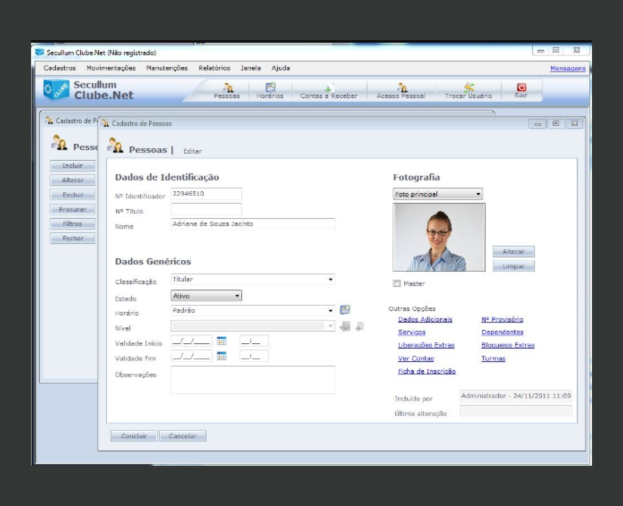Click the person's photo thumbnail
The image size is (623, 506).
click(439, 238)
